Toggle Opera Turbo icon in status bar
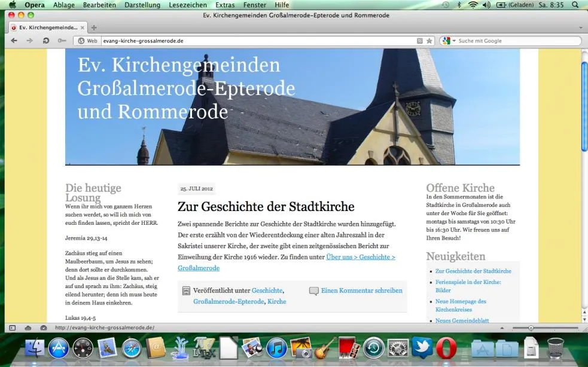 point(44,328)
